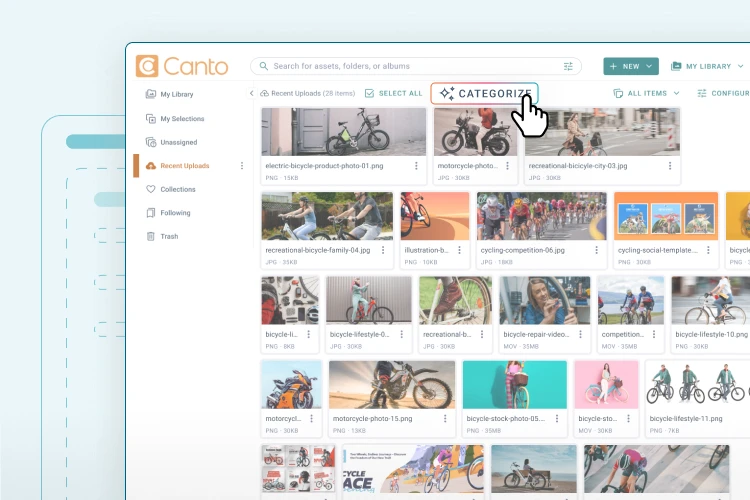The image size is (750, 500).
Task: Open three-dot menu beside Recent Uploads
Action: click(241, 166)
